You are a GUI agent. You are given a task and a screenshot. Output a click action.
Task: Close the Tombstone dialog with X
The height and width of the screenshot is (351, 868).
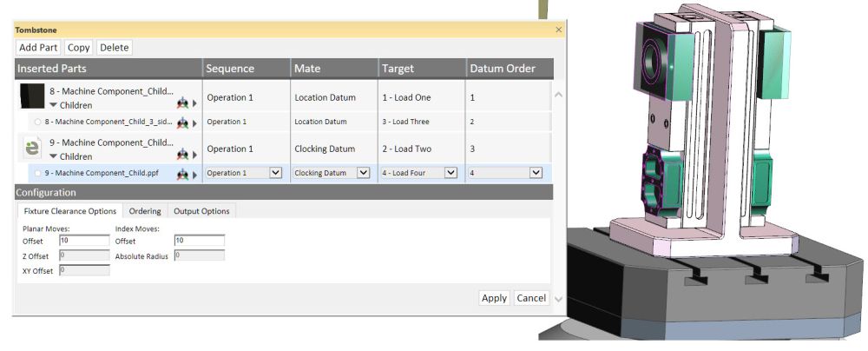[558, 30]
